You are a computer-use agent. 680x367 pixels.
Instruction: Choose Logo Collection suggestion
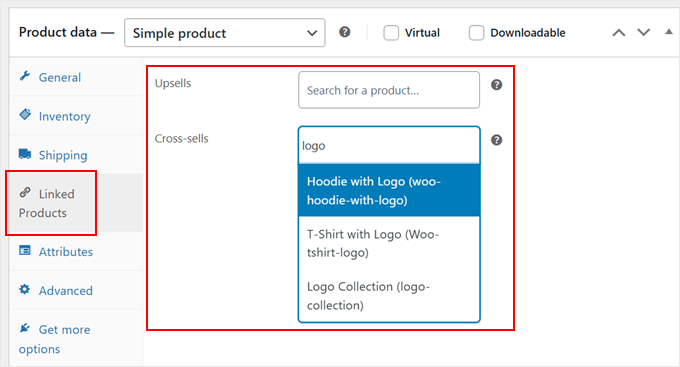389,295
